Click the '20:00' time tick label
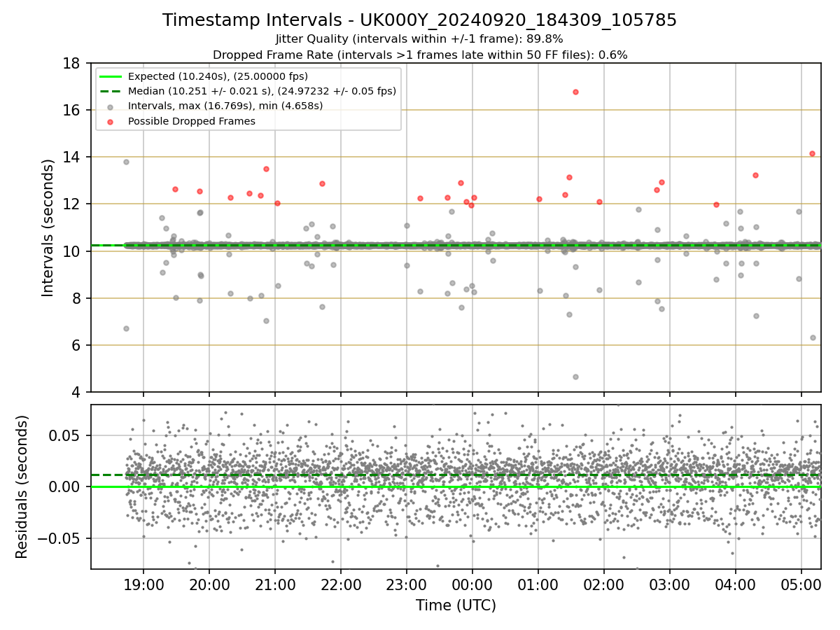The height and width of the screenshot is (630, 840). point(209,585)
